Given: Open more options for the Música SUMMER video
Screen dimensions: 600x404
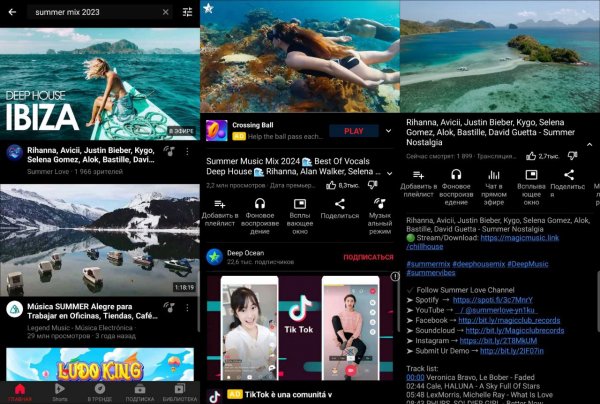Looking at the screenshot, I should 187,308.
